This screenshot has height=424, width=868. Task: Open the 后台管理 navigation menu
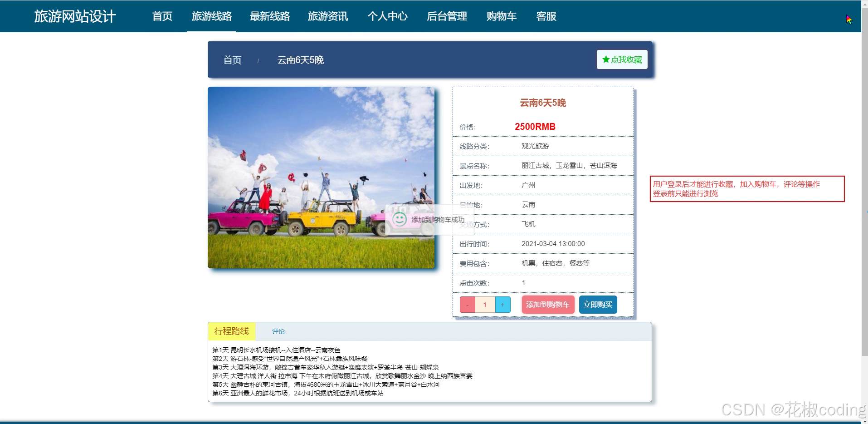tap(446, 16)
